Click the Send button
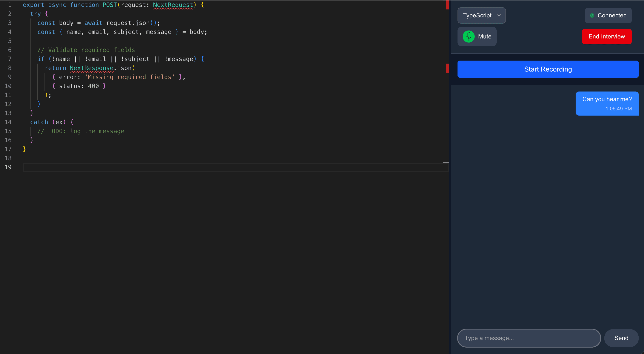 pyautogui.click(x=621, y=338)
